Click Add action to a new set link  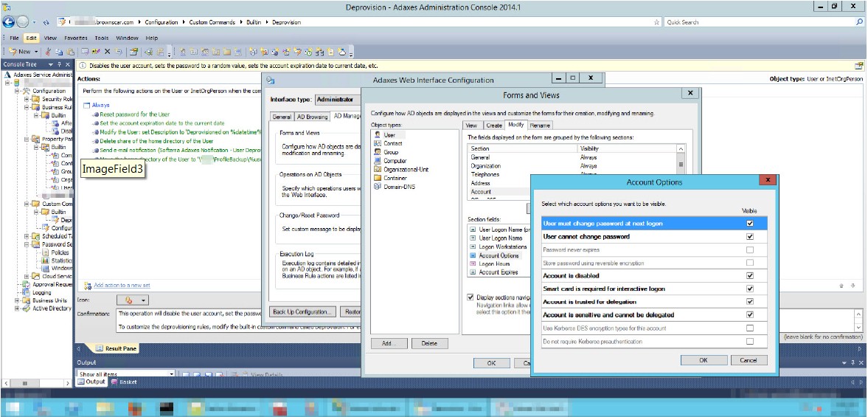[x=122, y=286]
